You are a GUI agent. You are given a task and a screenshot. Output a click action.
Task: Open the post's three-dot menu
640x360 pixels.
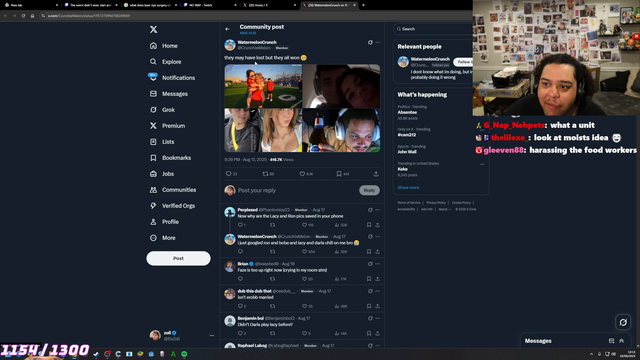(x=378, y=42)
